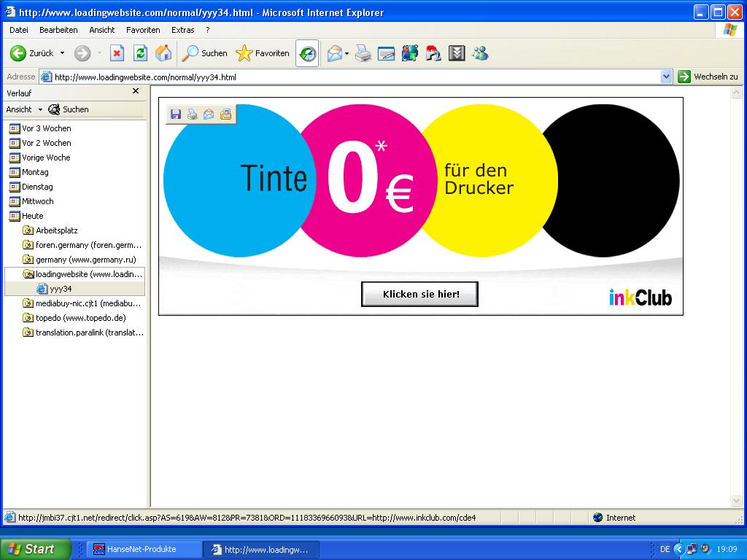Click the Wechseln zu go button
Image resolution: width=747 pixels, height=560 pixels.
tap(708, 76)
